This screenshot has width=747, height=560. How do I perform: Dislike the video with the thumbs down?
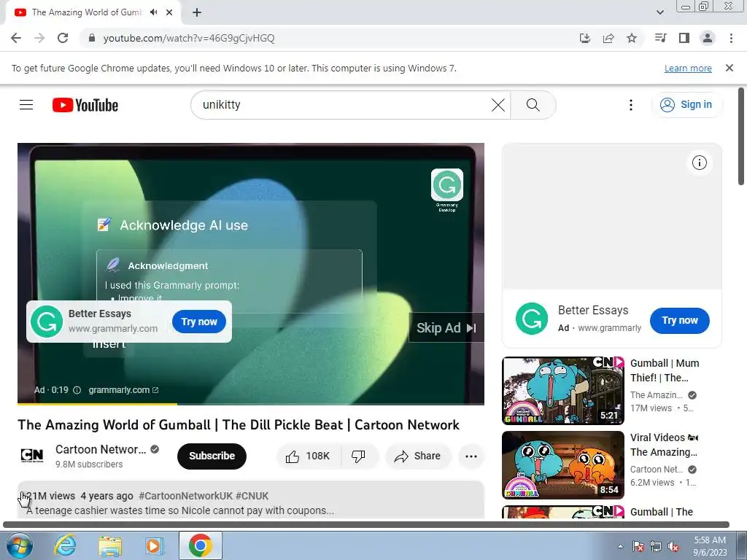pos(359,456)
